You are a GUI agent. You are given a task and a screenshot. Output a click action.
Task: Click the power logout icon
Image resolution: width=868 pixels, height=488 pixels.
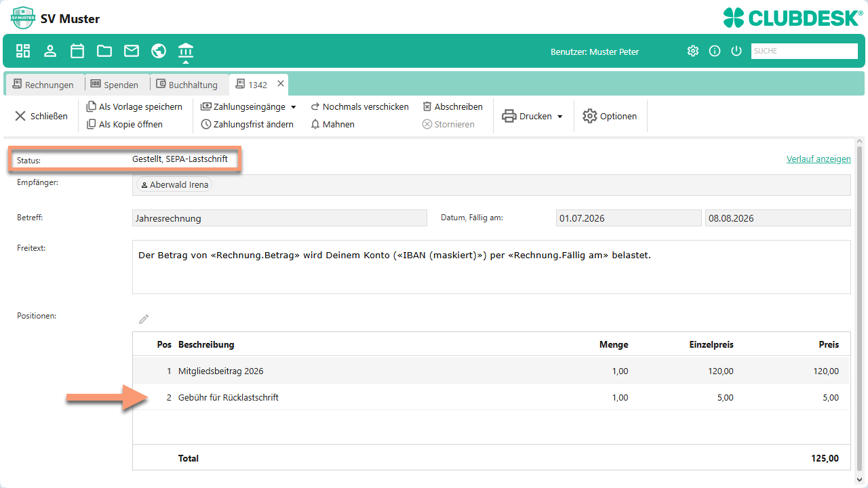click(736, 51)
